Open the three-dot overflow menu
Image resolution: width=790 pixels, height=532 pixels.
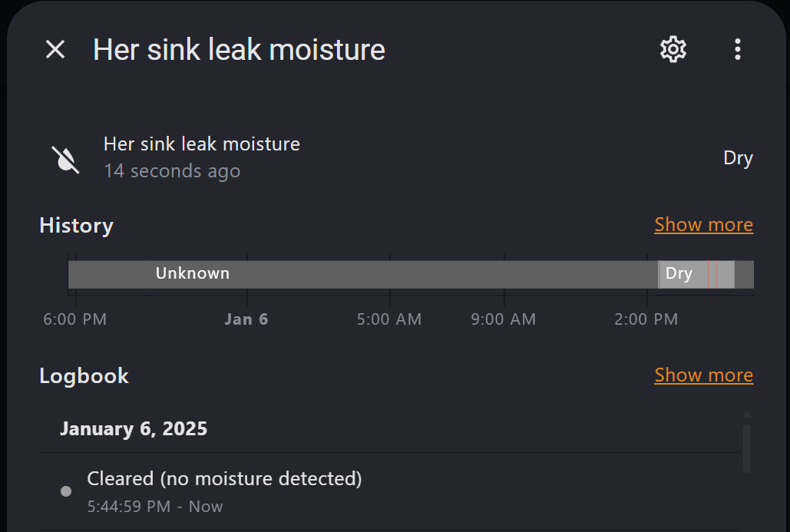[x=737, y=50]
